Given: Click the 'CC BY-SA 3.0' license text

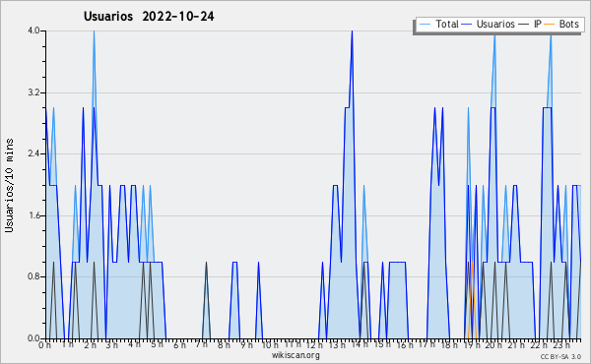Looking at the screenshot, I should pyautogui.click(x=560, y=356).
